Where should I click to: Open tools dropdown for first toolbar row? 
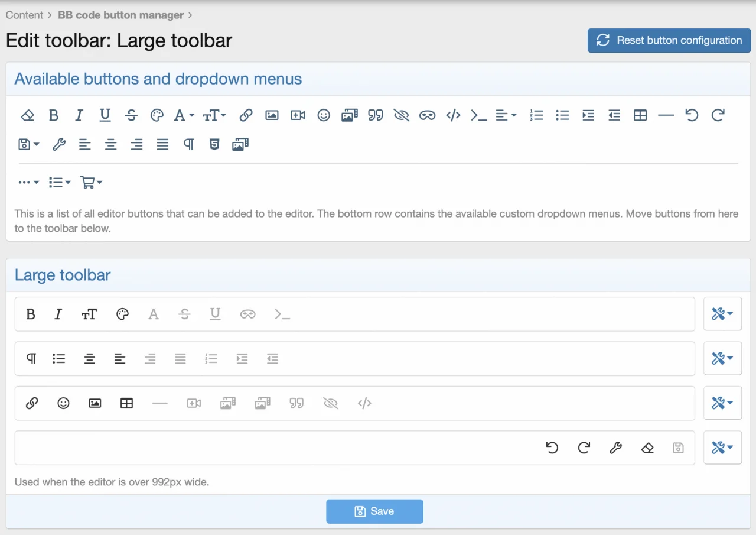(x=722, y=314)
